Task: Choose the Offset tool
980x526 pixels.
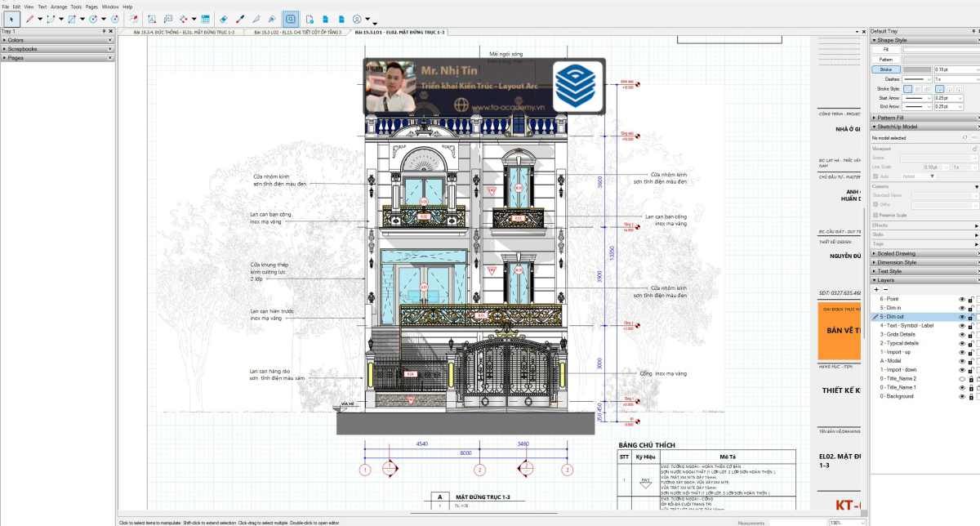Action: (x=135, y=18)
